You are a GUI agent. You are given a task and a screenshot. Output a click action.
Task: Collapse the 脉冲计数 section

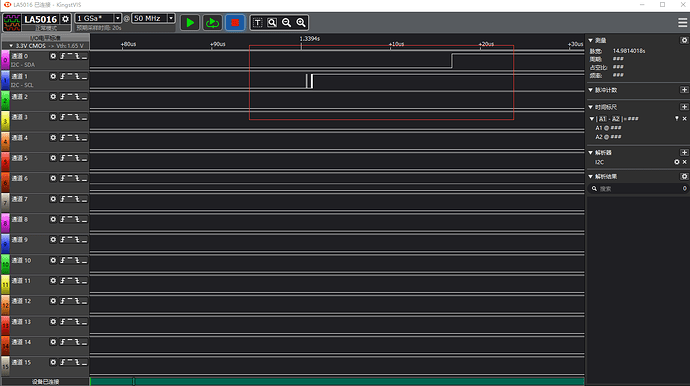pyautogui.click(x=591, y=90)
